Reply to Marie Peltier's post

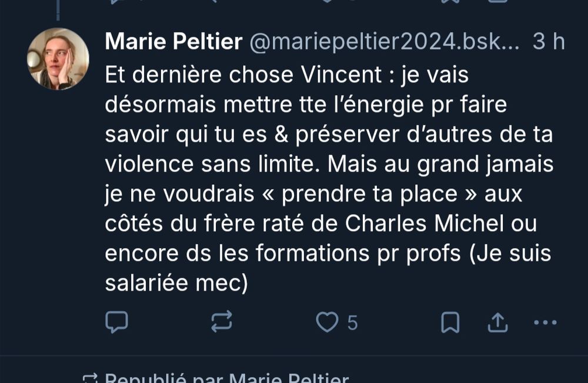116,322
